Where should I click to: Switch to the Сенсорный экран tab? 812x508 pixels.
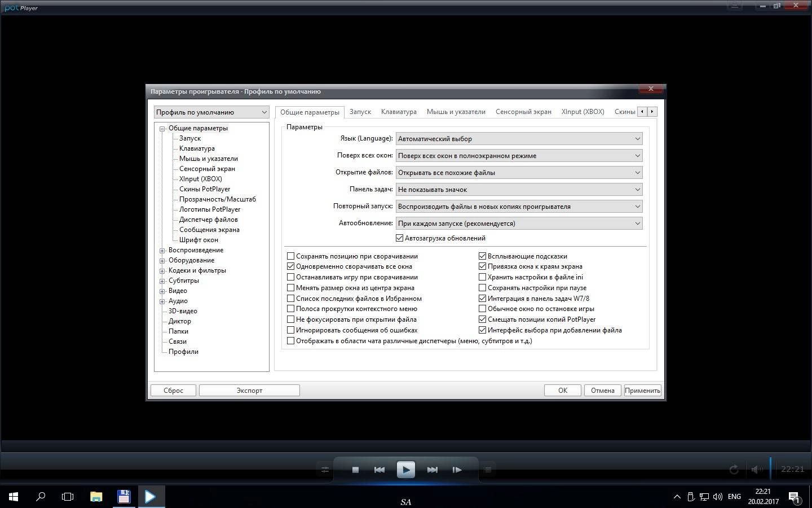pyautogui.click(x=523, y=112)
